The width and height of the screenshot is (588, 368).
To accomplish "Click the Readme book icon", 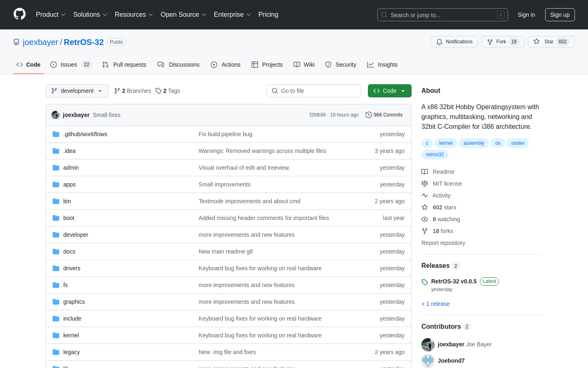I will click(425, 172).
